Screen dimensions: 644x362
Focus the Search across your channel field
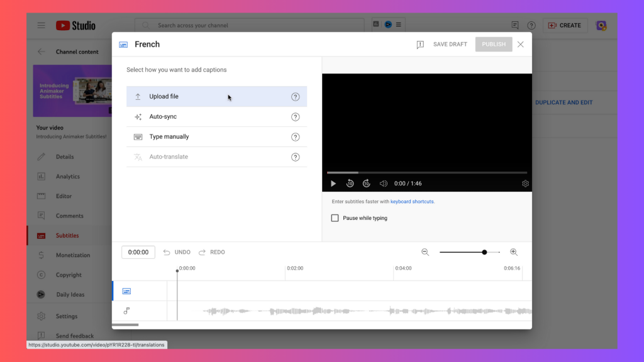coord(249,25)
